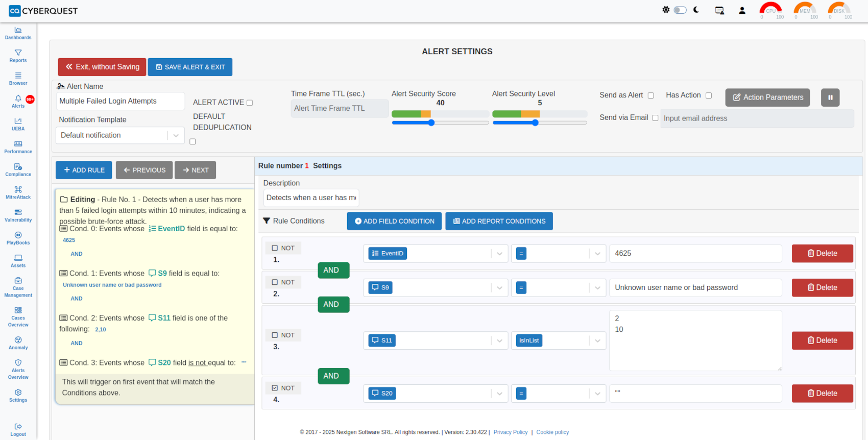Open Case Management in the sidebar
Viewport: 868px width, 440px height.
pyautogui.click(x=18, y=287)
